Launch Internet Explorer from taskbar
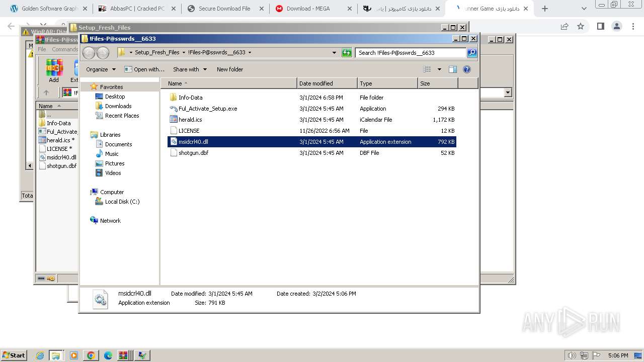Viewport: 644px width, 362px height. [x=40, y=355]
